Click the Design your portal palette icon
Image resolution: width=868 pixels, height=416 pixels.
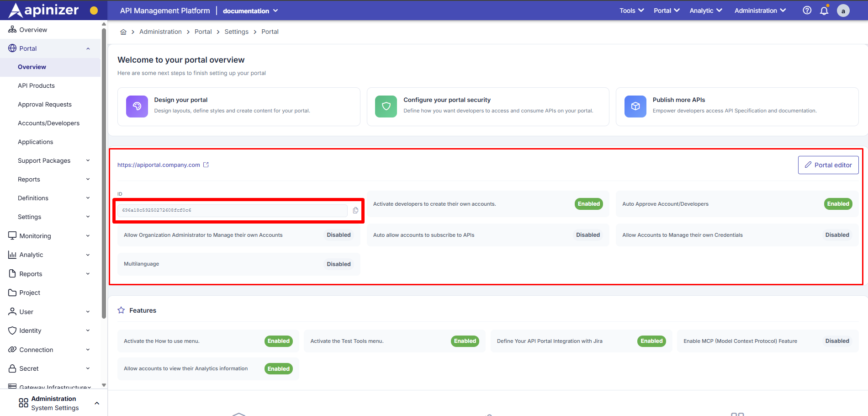tap(137, 107)
